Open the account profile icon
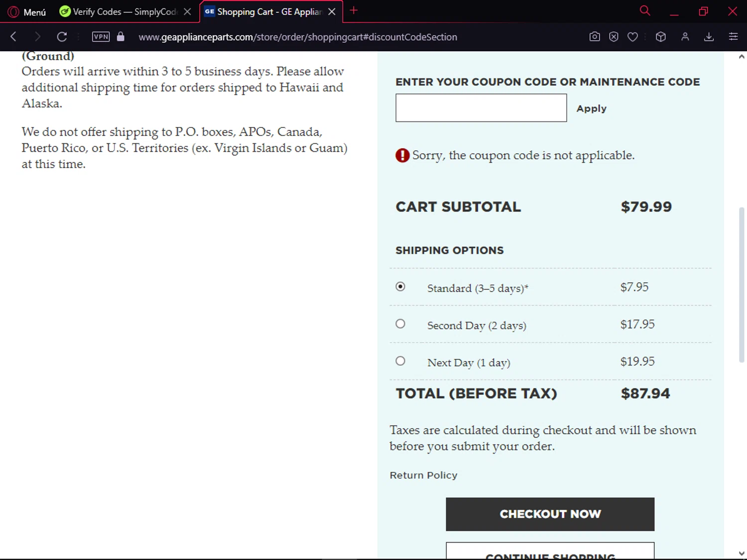The width and height of the screenshot is (747, 560). pos(685,36)
